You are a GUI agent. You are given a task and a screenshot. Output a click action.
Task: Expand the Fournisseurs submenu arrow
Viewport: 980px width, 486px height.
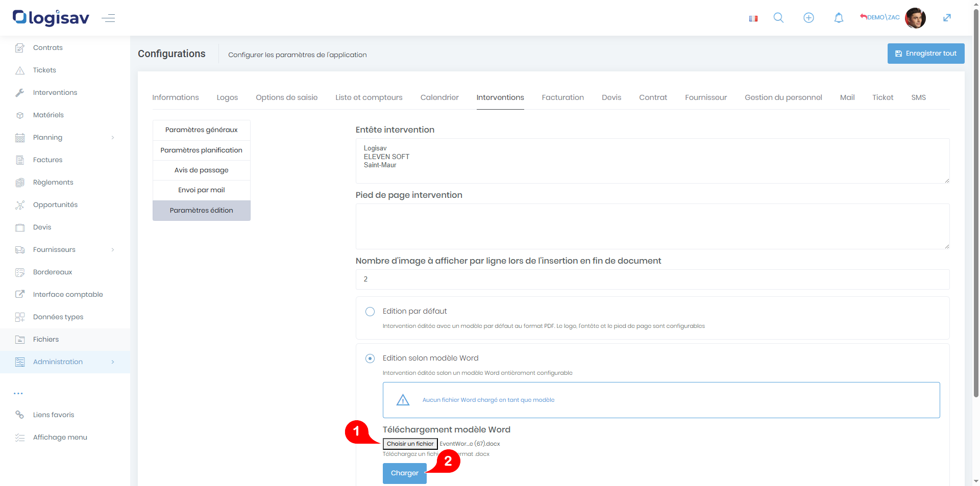113,250
